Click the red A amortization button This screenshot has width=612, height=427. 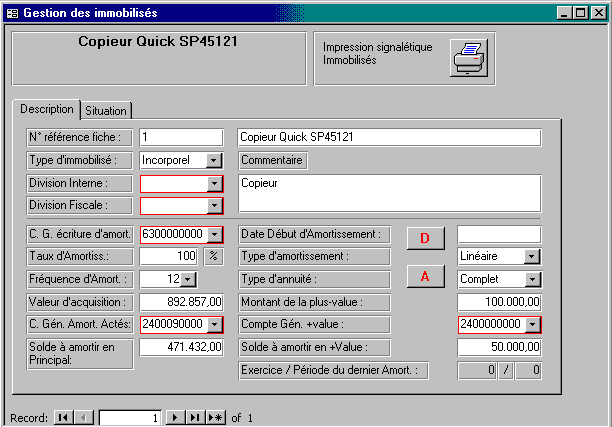click(425, 276)
